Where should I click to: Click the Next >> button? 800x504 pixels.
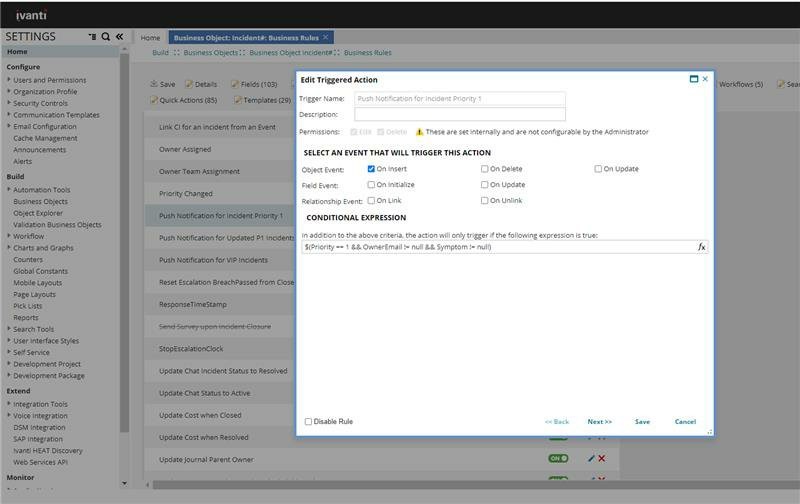(x=599, y=422)
